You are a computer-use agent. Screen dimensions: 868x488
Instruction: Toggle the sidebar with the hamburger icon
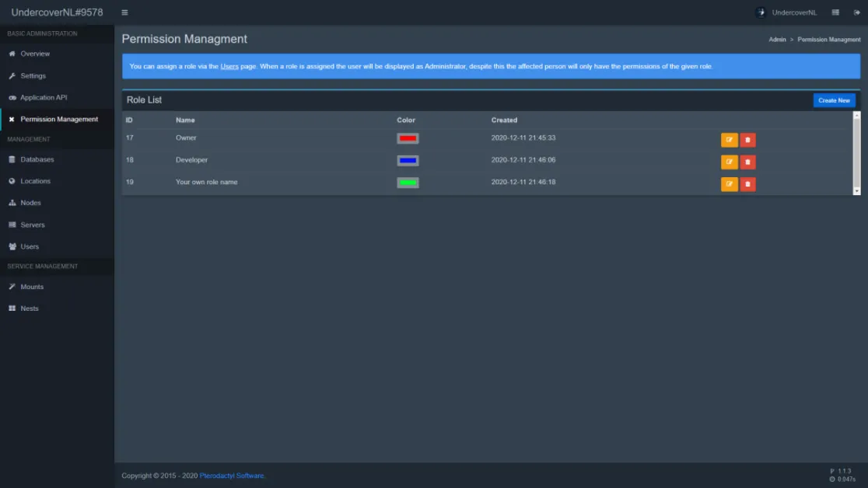coord(124,12)
